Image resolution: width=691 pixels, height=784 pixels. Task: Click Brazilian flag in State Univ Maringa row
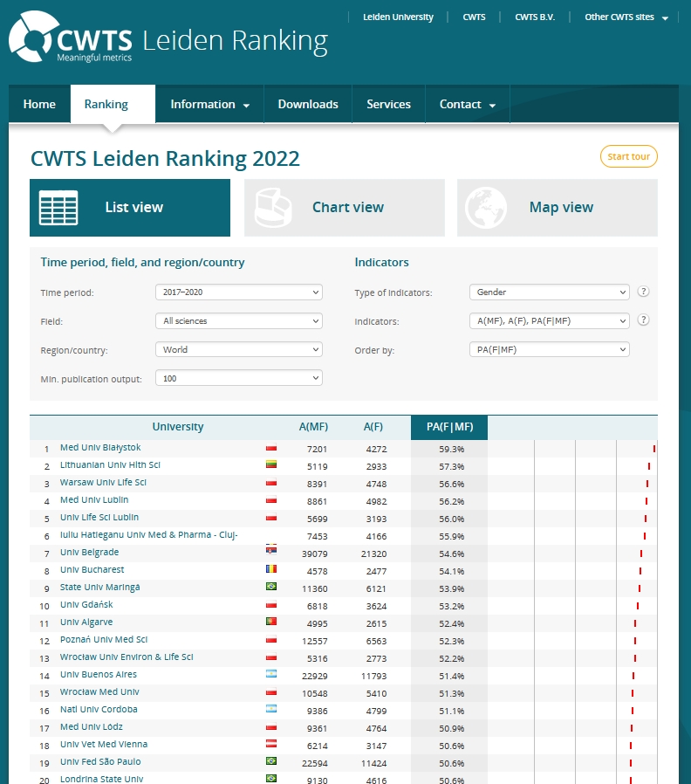tap(271, 586)
